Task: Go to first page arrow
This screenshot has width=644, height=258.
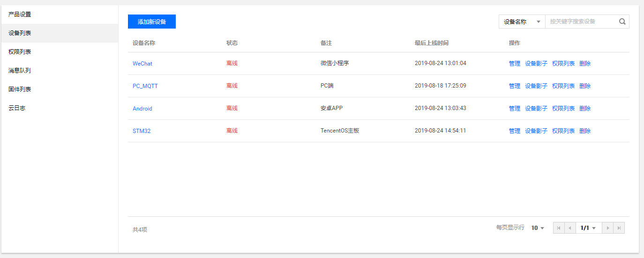Action: [559, 228]
